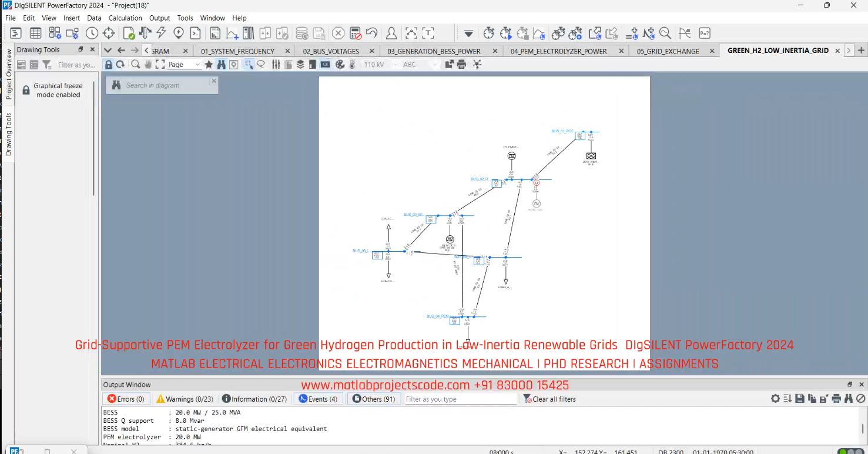Click the Reset Calculation X icon
Image resolution: width=868 pixels, height=454 pixels.
338,33
